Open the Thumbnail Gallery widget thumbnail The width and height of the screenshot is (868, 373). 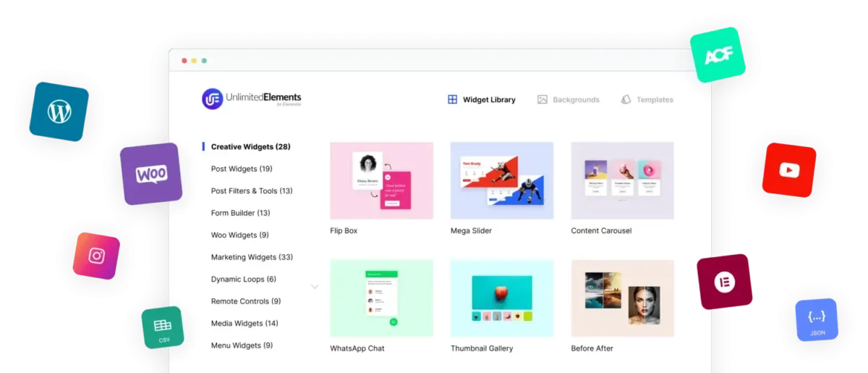(x=502, y=298)
